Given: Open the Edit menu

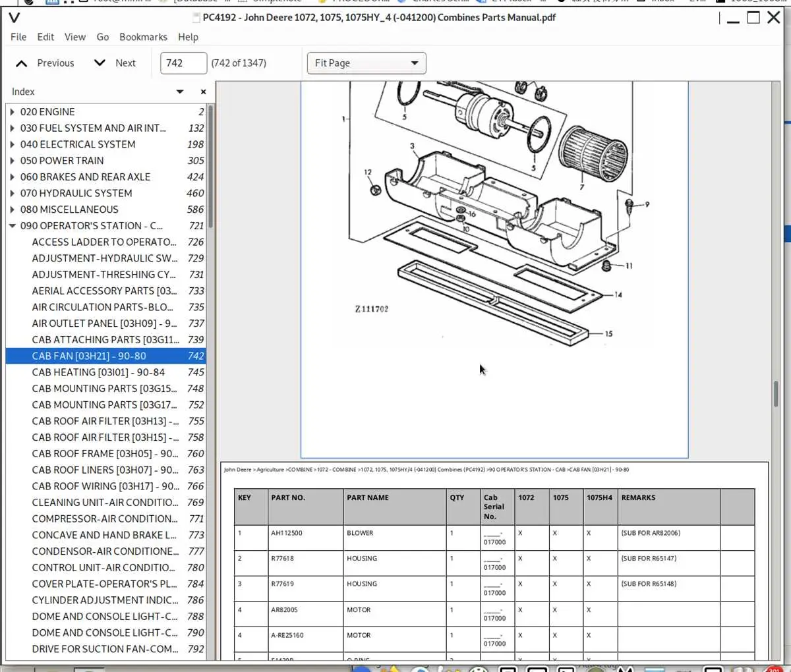Looking at the screenshot, I should click(x=45, y=37).
